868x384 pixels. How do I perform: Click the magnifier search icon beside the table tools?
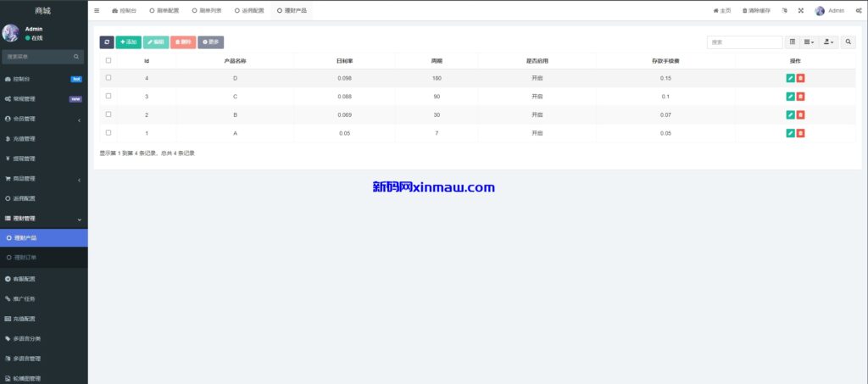coord(848,42)
